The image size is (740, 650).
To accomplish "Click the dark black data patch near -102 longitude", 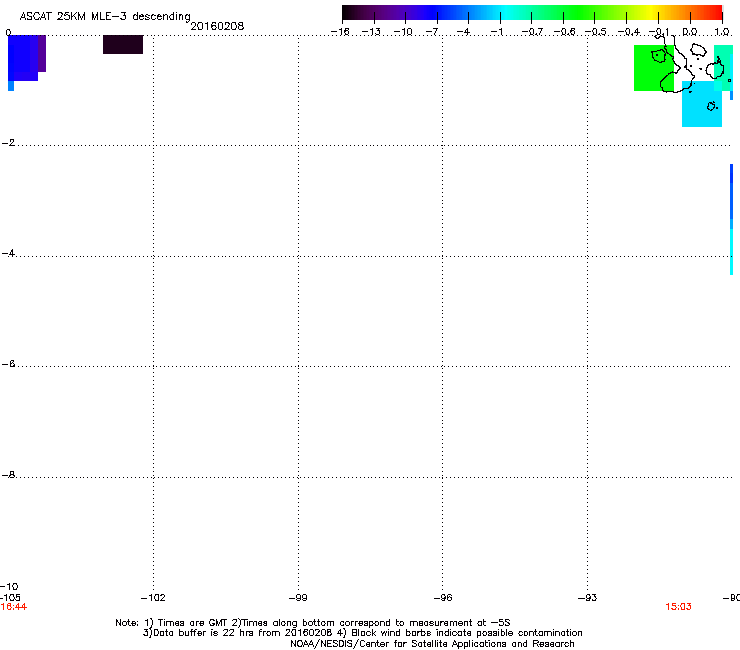I will (123, 44).
